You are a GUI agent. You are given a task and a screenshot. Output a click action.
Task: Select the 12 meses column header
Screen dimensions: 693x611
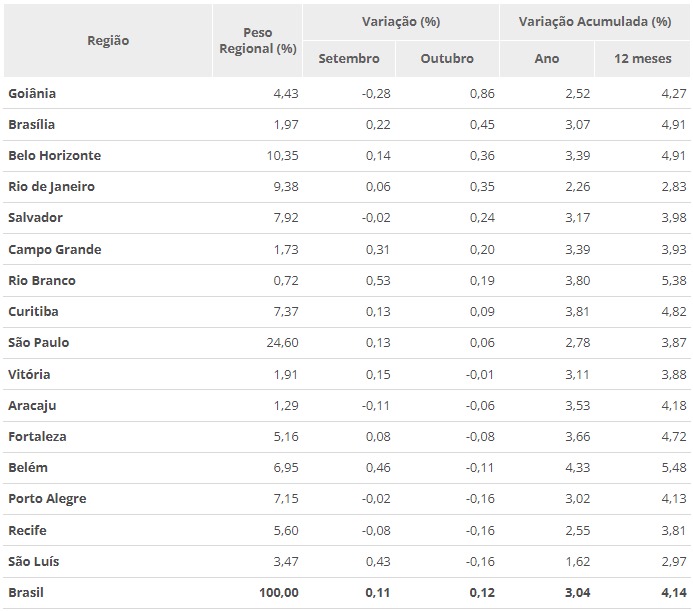coord(643,59)
